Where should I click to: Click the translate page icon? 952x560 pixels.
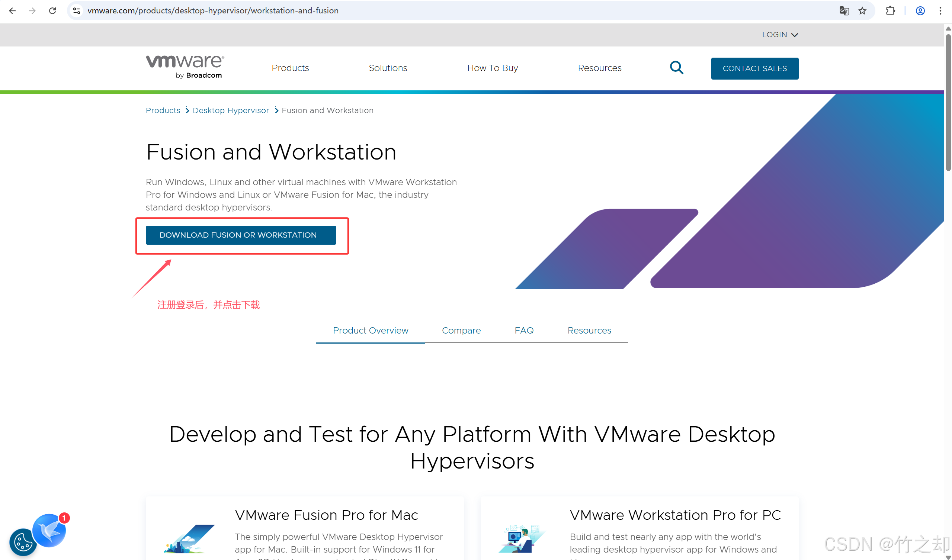pyautogui.click(x=844, y=10)
